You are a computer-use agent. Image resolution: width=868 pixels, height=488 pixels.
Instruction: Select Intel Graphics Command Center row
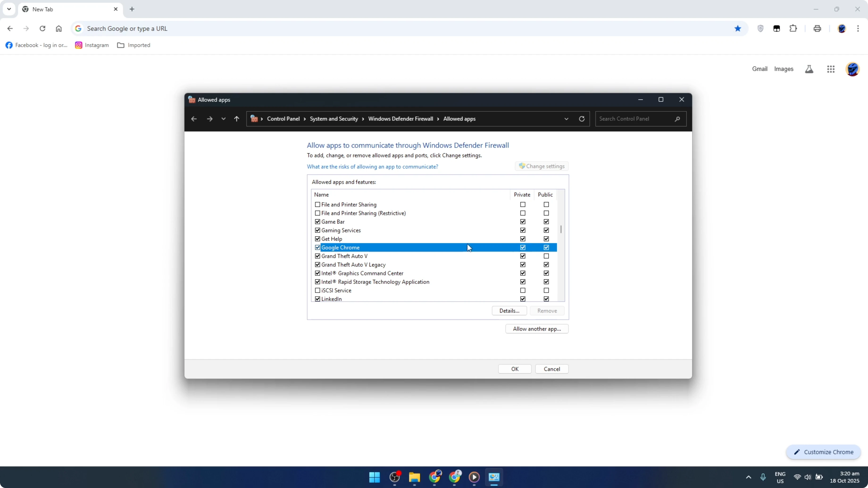click(x=435, y=273)
